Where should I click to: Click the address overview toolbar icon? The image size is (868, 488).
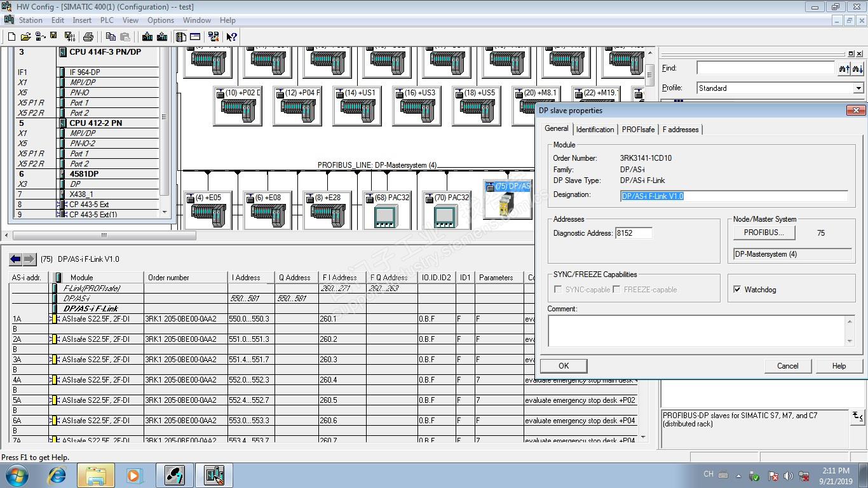(x=195, y=37)
